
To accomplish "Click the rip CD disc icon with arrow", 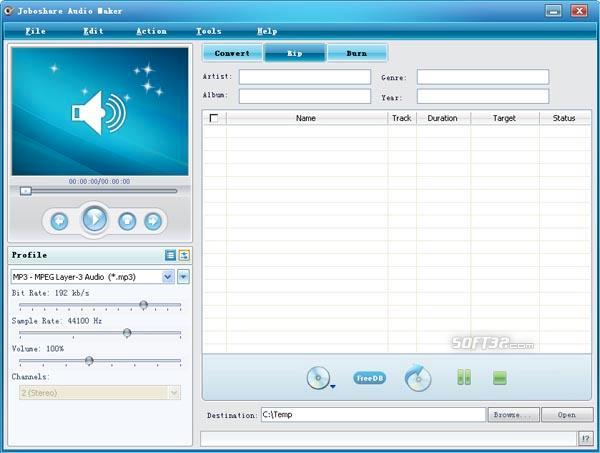I will 418,378.
